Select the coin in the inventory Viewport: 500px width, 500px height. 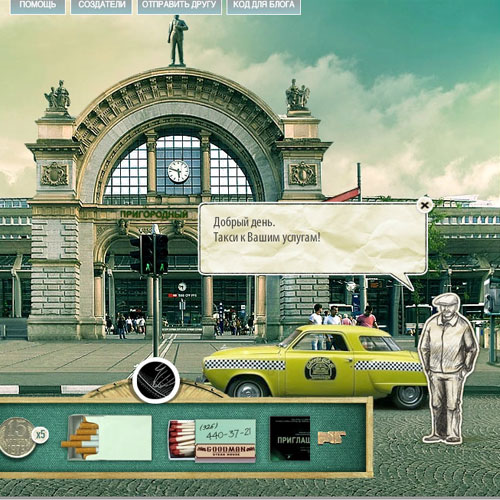[x=17, y=437]
